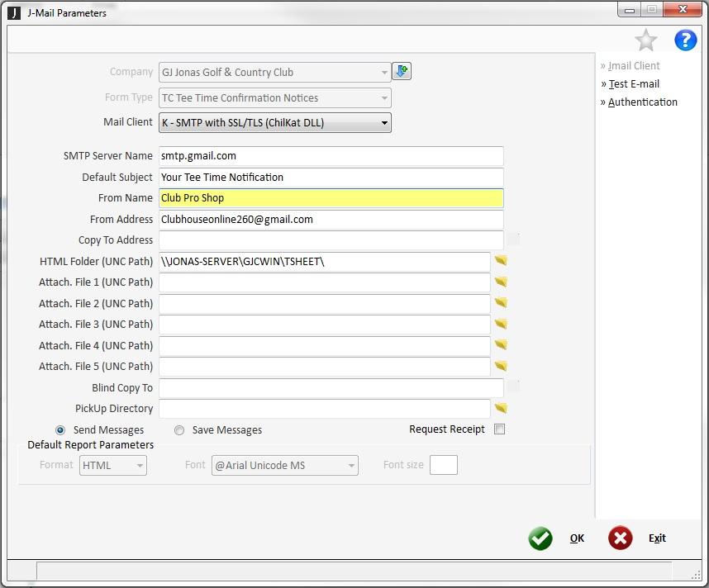Screen dimensions: 709x588
Task: Click the download arrow icon beside Company
Action: 402,72
